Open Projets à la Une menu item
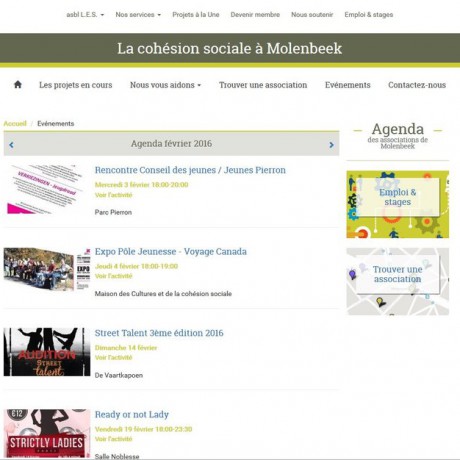The image size is (460, 460). point(196,15)
